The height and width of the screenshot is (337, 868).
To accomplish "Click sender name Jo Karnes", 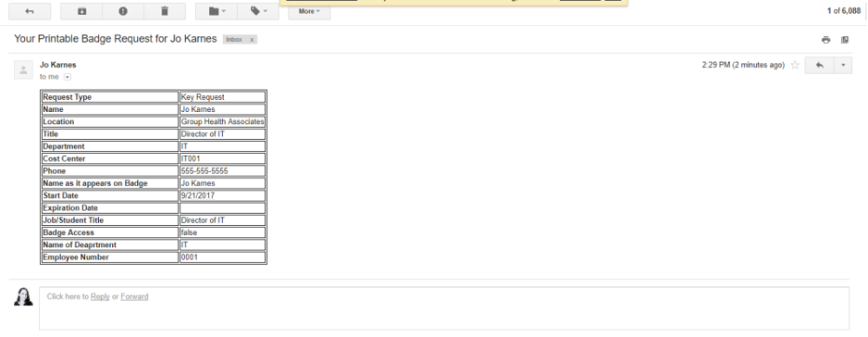I will pos(58,65).
